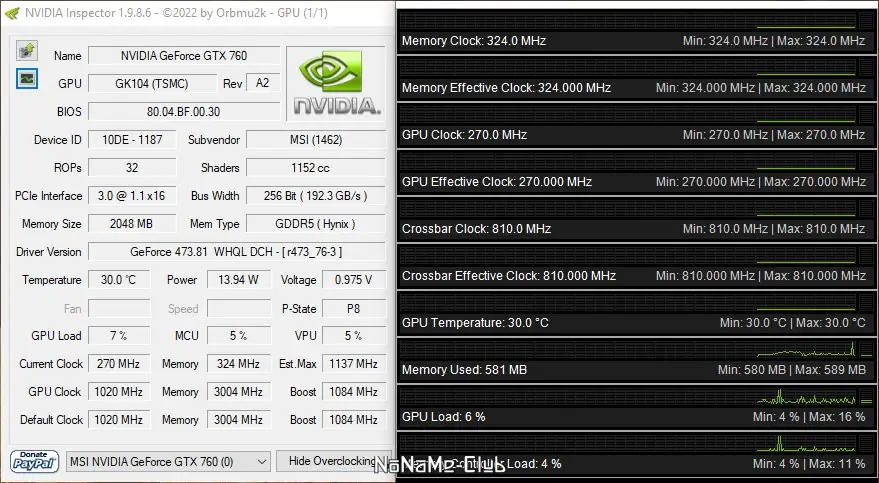Click the Power value 13.94 W
879x483 pixels.
coord(239,280)
